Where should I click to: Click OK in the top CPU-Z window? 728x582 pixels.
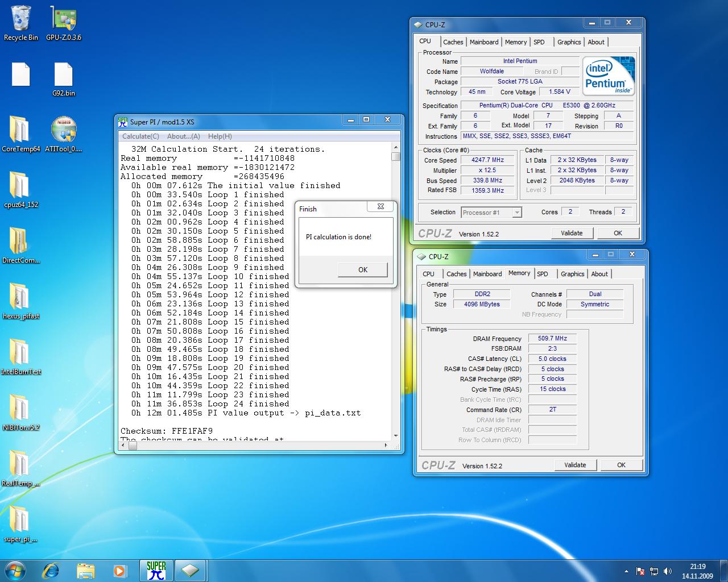[x=618, y=233]
